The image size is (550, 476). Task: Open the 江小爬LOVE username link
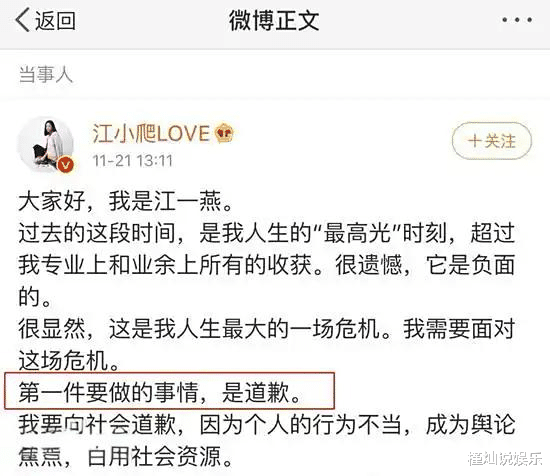tap(151, 134)
